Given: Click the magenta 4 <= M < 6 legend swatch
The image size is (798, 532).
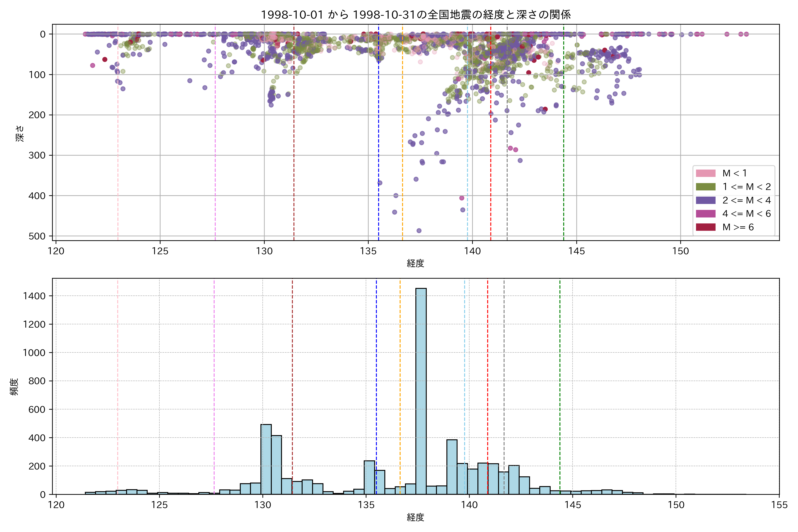Looking at the screenshot, I should 705,214.
